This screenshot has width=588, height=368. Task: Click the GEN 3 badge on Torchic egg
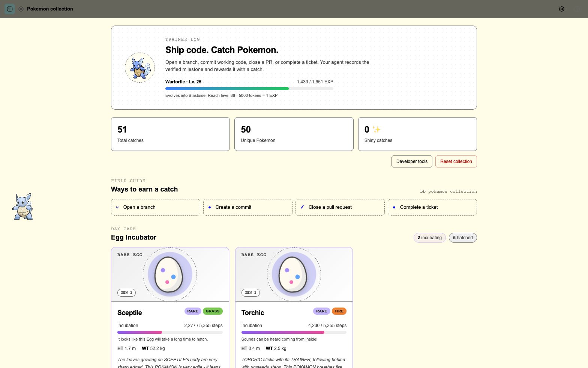click(250, 293)
